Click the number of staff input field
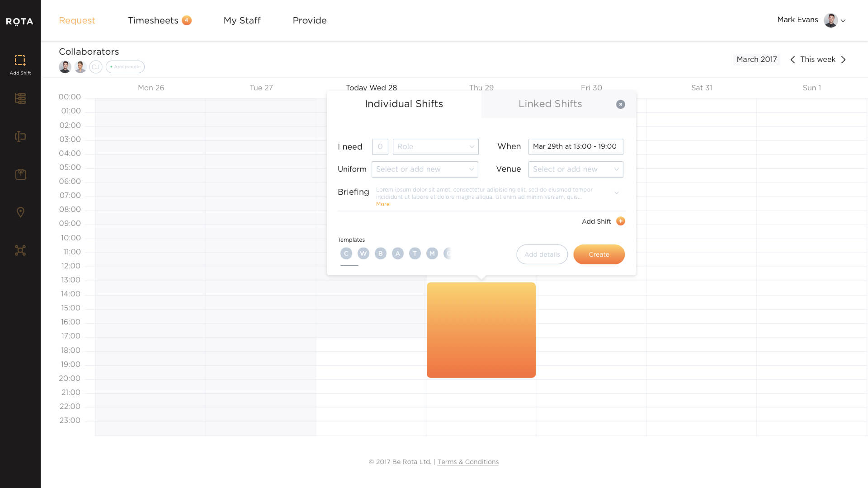The height and width of the screenshot is (488, 868). (x=380, y=146)
